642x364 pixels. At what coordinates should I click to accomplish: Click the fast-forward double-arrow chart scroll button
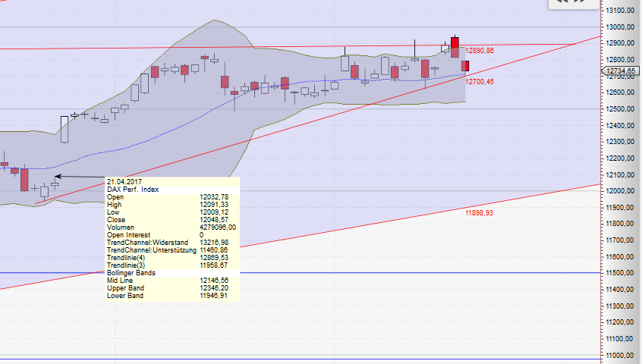point(581,2)
